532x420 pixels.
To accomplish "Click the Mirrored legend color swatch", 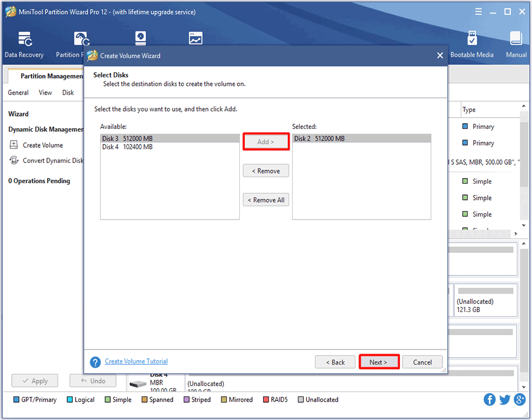I will coord(223,399).
